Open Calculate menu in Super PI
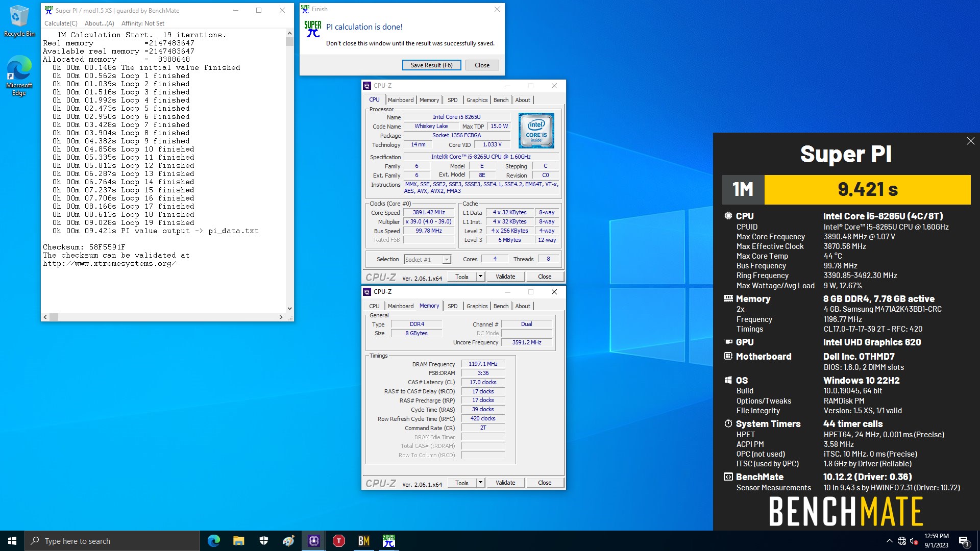The image size is (980, 551). (x=61, y=23)
